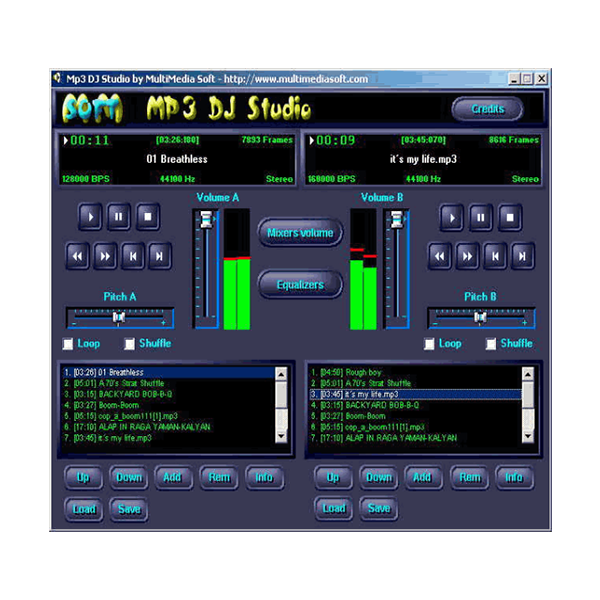Enable Loop checkbox for deck A
Screen dimensions: 600x600
[69, 344]
